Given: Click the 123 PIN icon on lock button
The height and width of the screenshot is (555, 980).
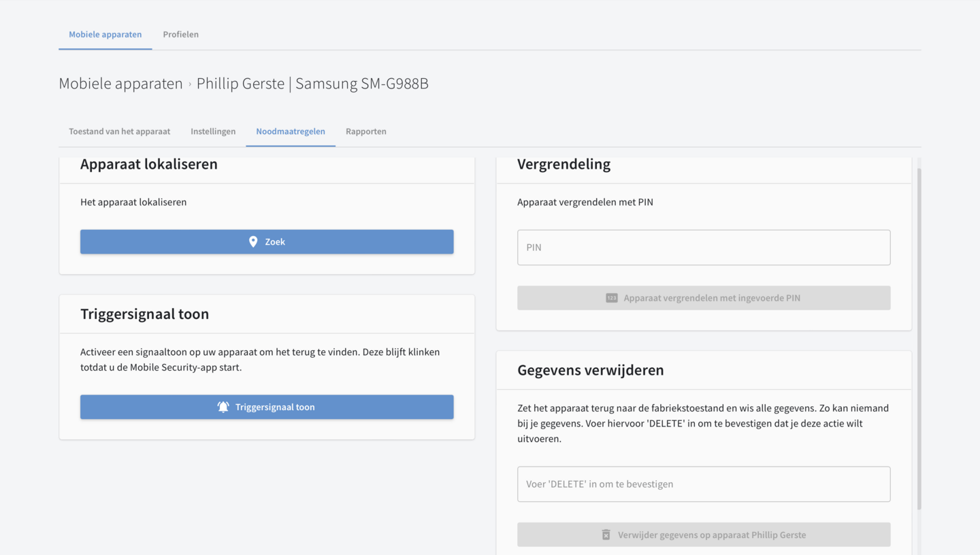Looking at the screenshot, I should [x=612, y=298].
